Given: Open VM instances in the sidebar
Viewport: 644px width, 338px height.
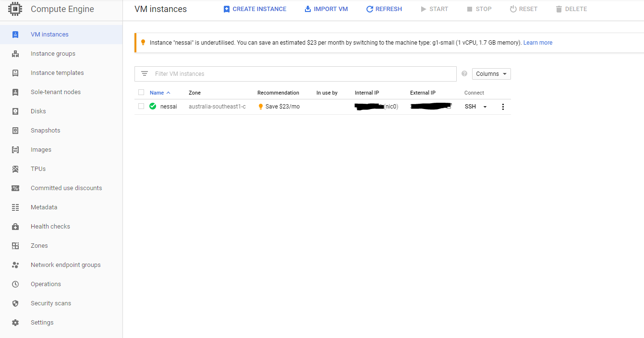Looking at the screenshot, I should pos(49,35).
